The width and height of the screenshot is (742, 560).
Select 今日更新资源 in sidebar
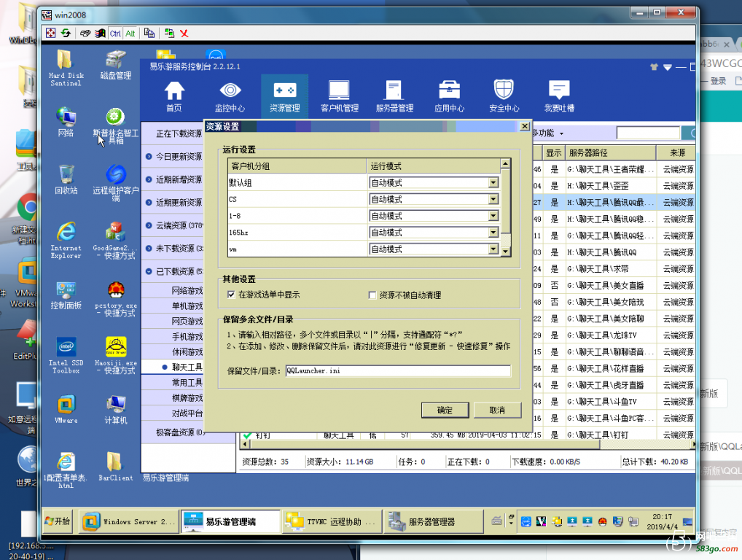pos(173,157)
